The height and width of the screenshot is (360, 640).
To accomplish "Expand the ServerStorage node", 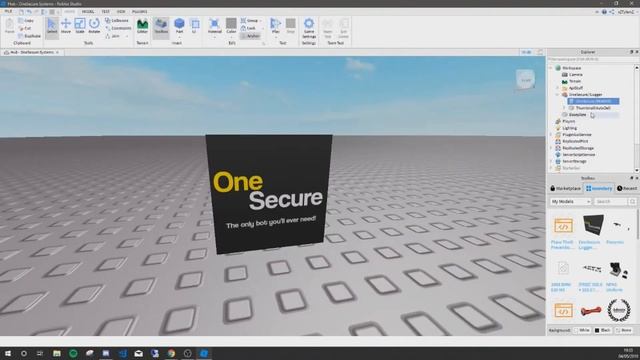I will pos(551,161).
